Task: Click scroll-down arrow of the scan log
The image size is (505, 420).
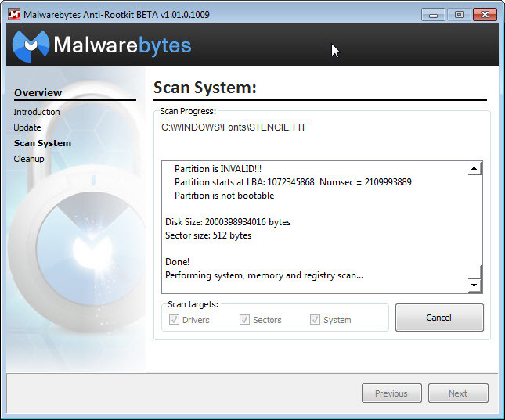Action: tap(474, 285)
